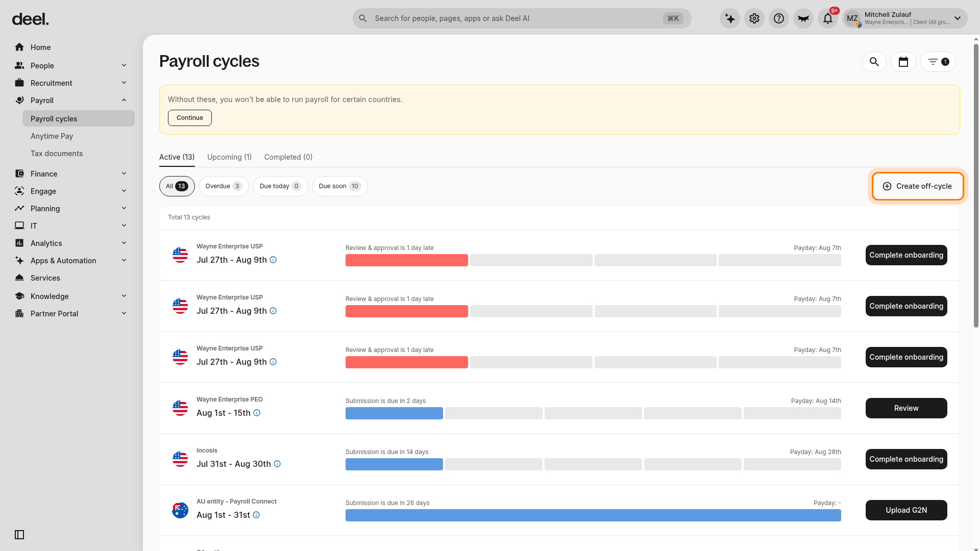The image size is (980, 551).
Task: Select the All 13 filter chip
Action: pyautogui.click(x=177, y=186)
